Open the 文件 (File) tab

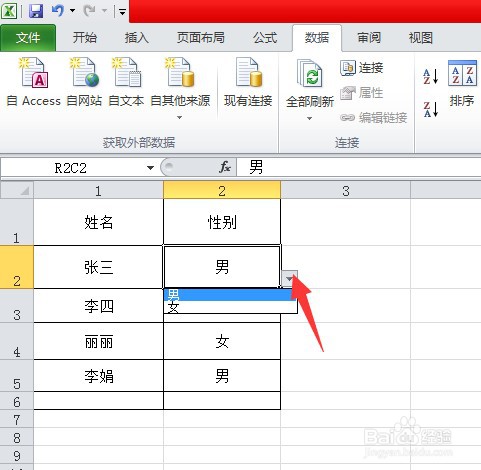click(x=28, y=38)
